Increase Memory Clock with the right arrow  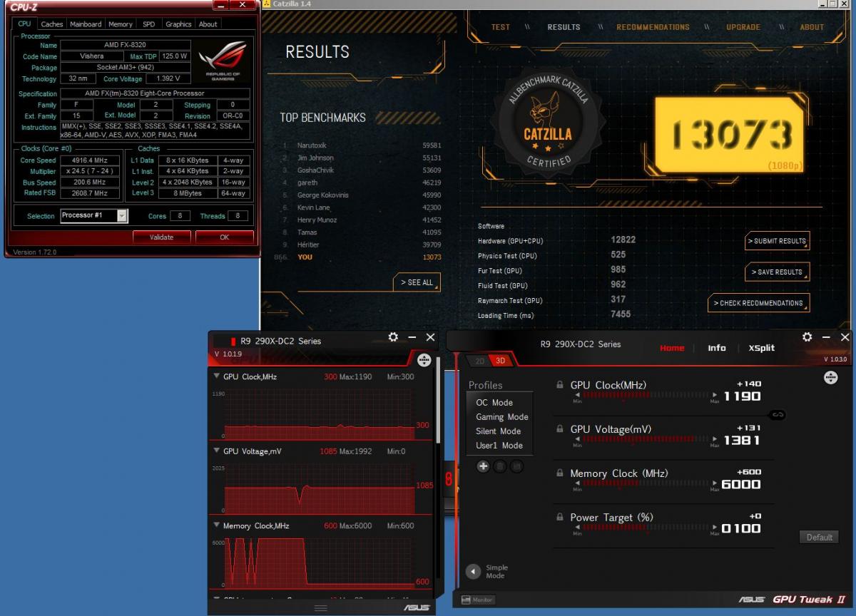click(x=715, y=483)
